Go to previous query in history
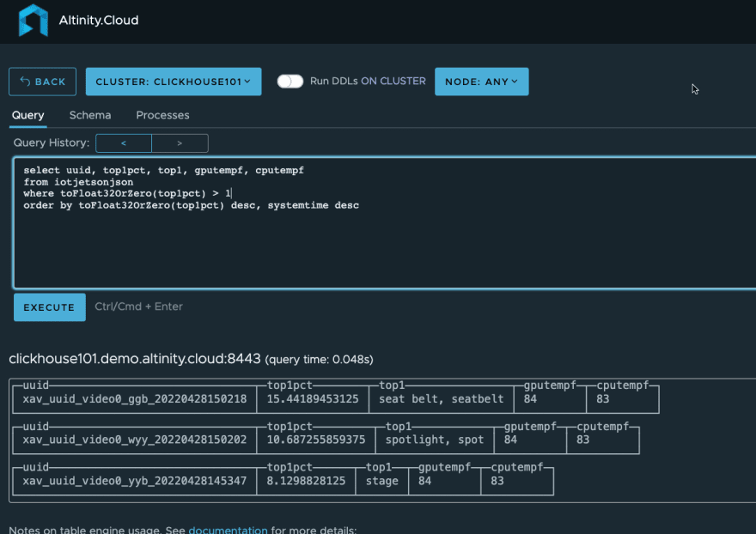 [x=124, y=143]
